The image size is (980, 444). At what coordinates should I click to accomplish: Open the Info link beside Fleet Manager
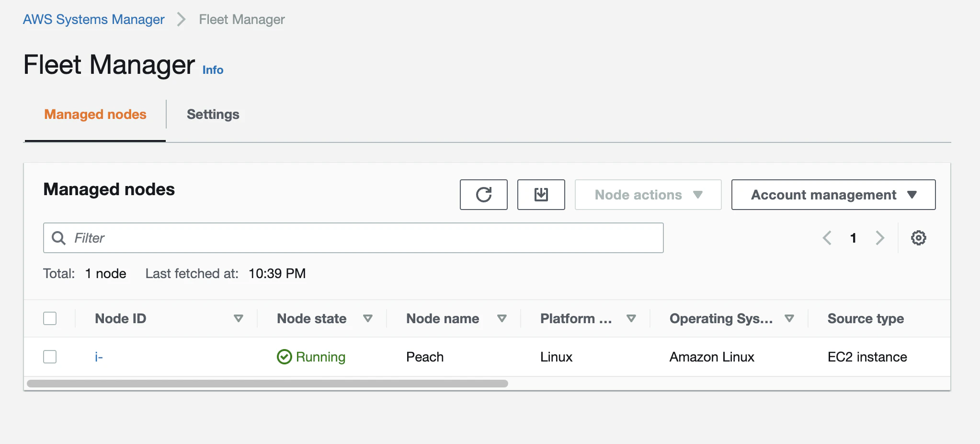(213, 70)
